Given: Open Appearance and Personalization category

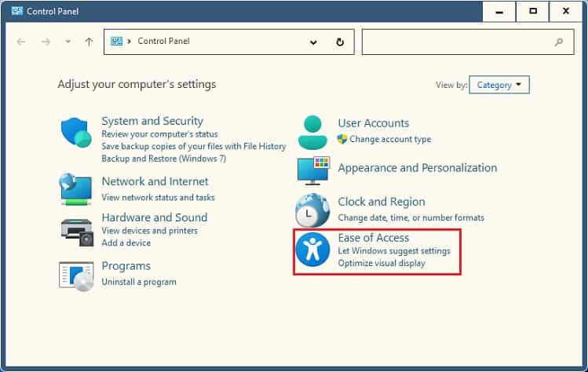Looking at the screenshot, I should point(418,168).
